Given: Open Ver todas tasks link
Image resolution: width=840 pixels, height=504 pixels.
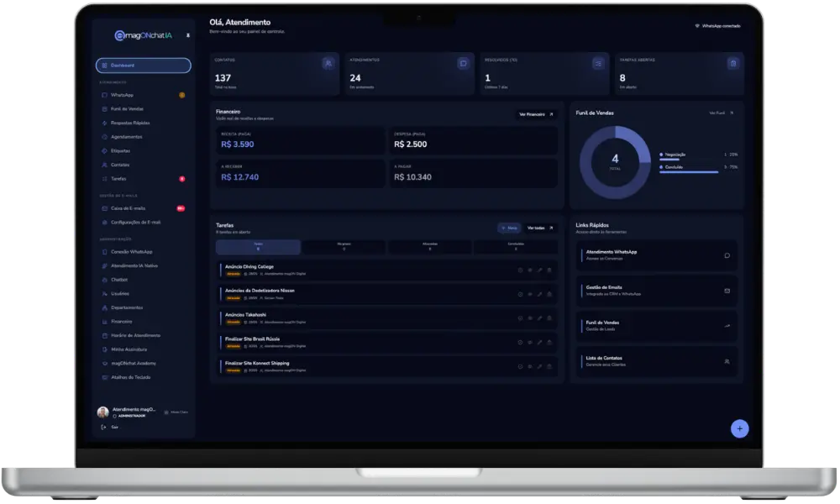Looking at the screenshot, I should (x=540, y=228).
